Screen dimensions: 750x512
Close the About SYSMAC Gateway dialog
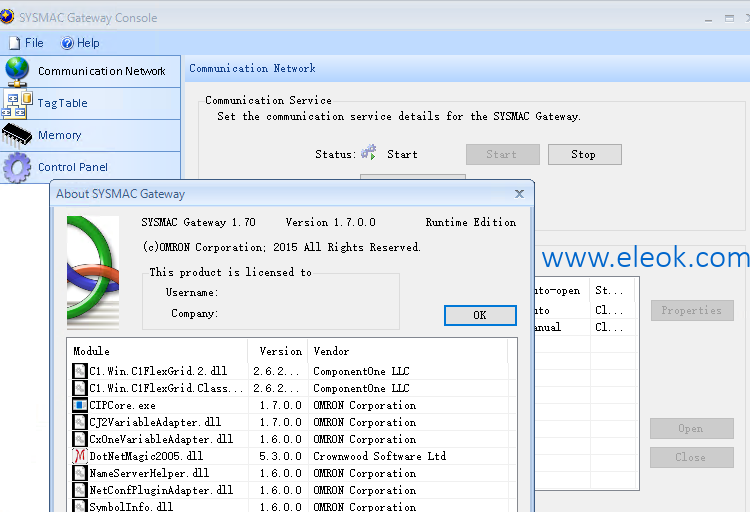click(519, 194)
